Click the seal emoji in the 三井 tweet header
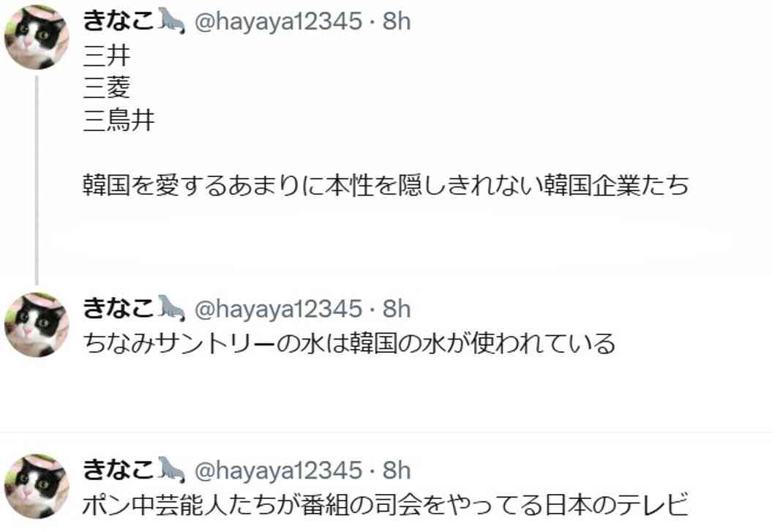The width and height of the screenshot is (772, 532). tap(170, 20)
